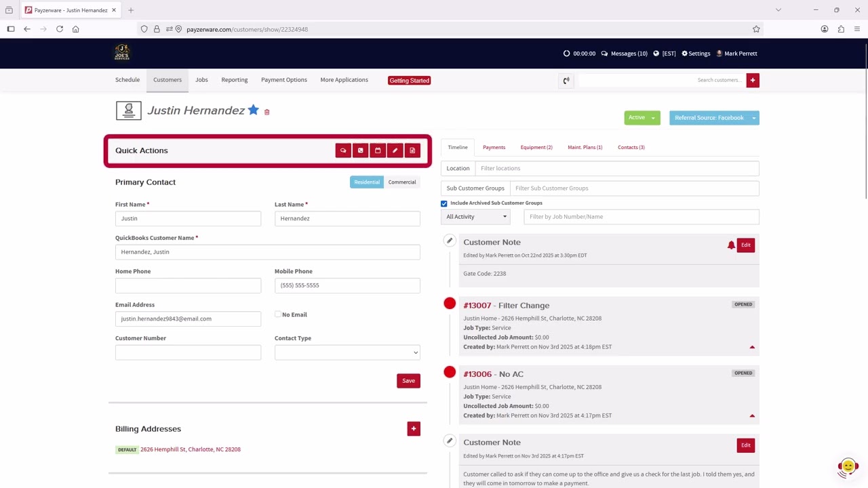
Task: Click the First Name field
Action: pyautogui.click(x=188, y=218)
